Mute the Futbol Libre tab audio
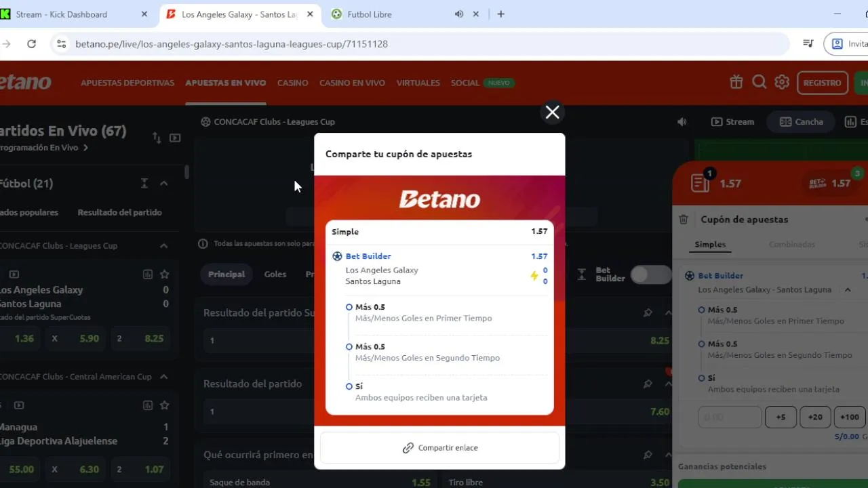Screen dimensions: 868x488 459,14
